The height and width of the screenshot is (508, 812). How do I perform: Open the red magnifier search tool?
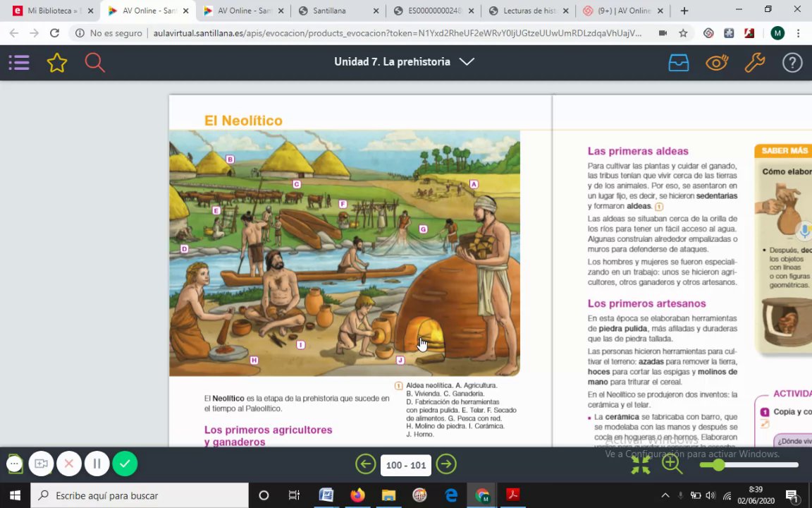point(94,63)
